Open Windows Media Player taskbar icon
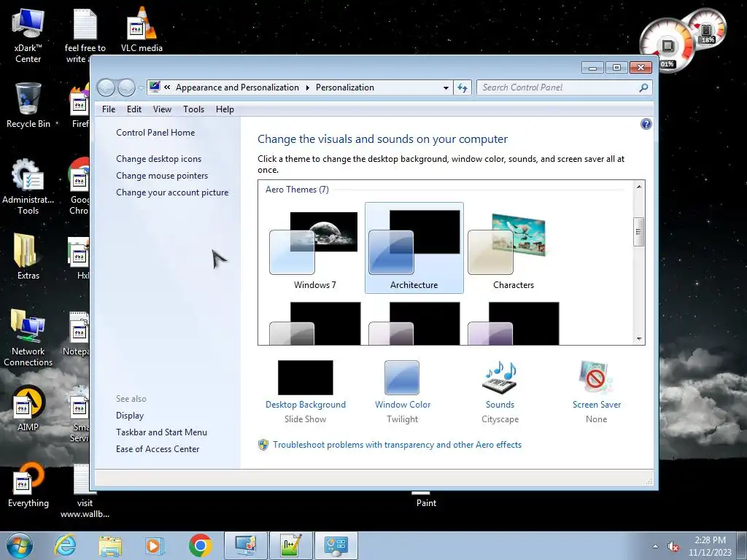 click(x=154, y=545)
